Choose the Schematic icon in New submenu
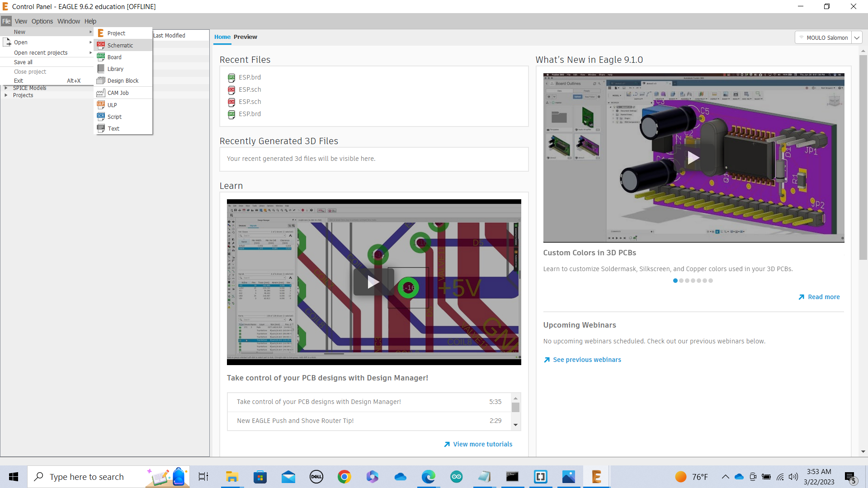Screen dimensions: 868x488 coord(101,45)
